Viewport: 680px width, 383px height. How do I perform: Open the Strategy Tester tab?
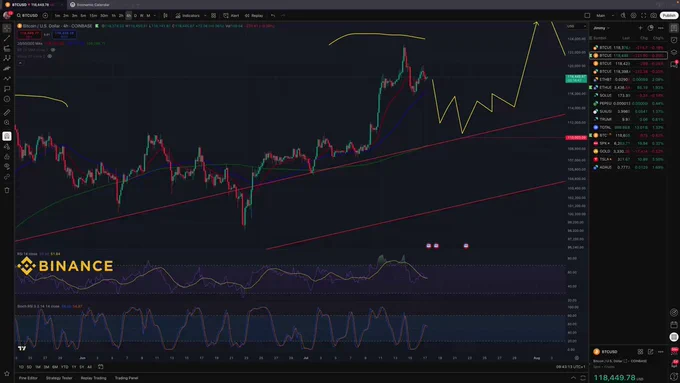pos(59,378)
